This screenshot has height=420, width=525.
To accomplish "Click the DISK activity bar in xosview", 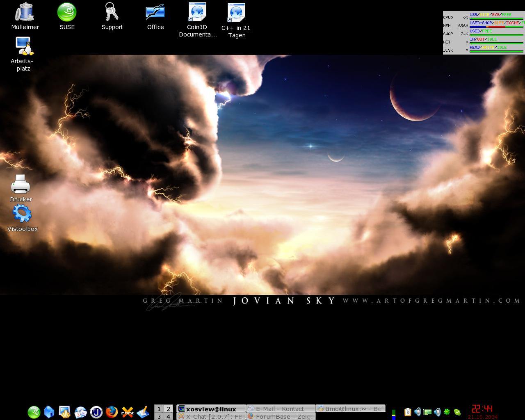I will [x=496, y=51].
